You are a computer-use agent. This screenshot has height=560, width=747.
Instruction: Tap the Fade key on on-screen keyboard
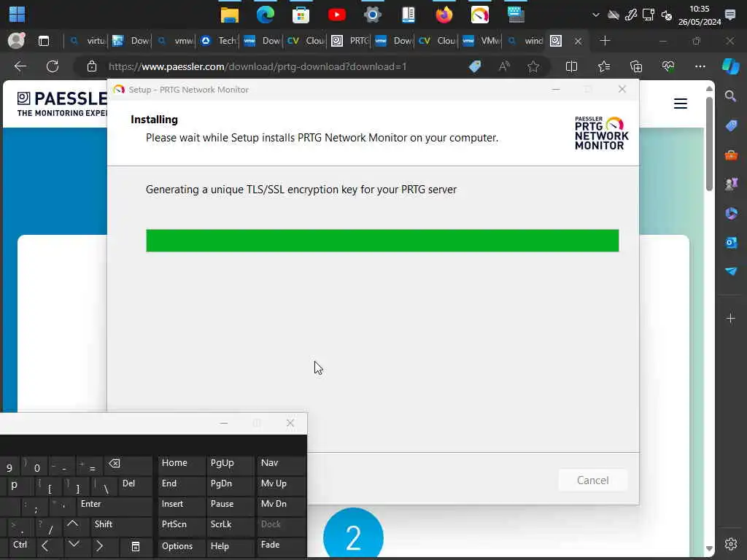click(281, 546)
